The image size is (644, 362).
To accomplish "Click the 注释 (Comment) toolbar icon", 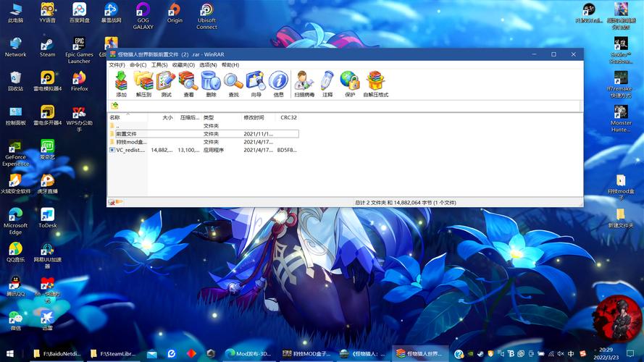I will click(327, 84).
